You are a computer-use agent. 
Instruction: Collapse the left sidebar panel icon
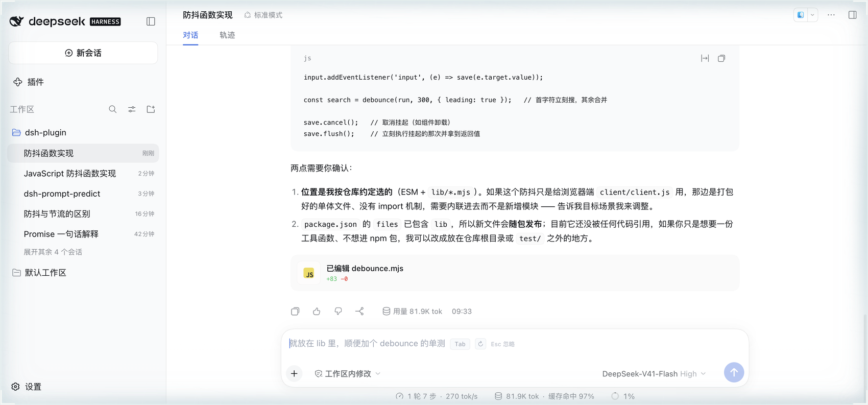(151, 21)
